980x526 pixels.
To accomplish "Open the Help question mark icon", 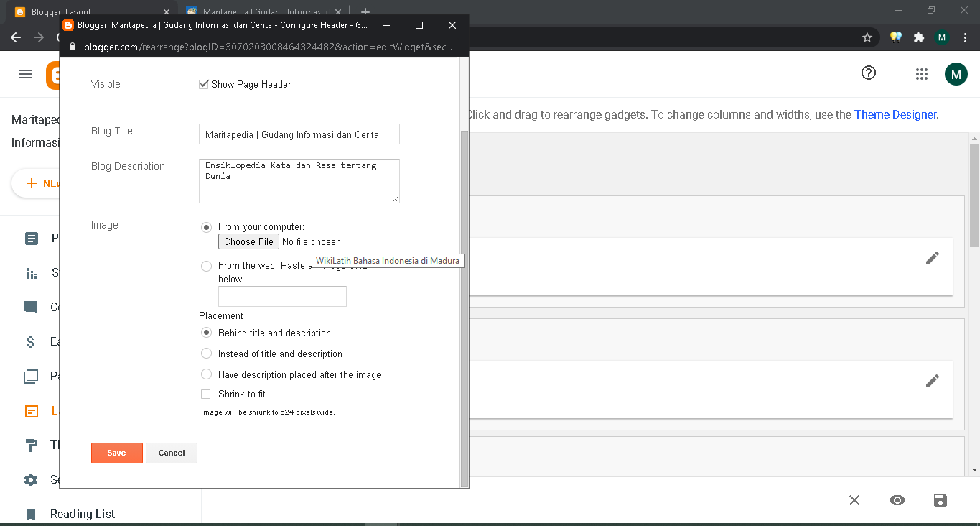I will click(869, 73).
